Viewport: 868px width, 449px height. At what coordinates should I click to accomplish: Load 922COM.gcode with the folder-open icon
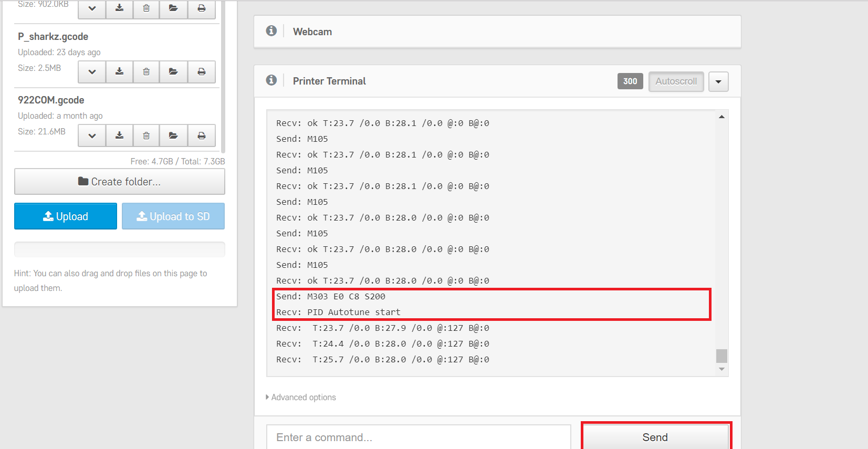(173, 135)
